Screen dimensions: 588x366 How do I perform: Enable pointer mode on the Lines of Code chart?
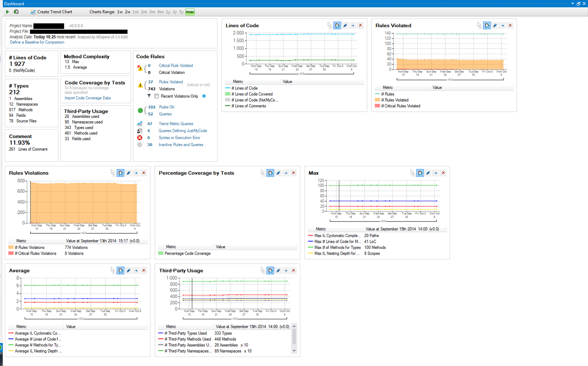coord(330,26)
